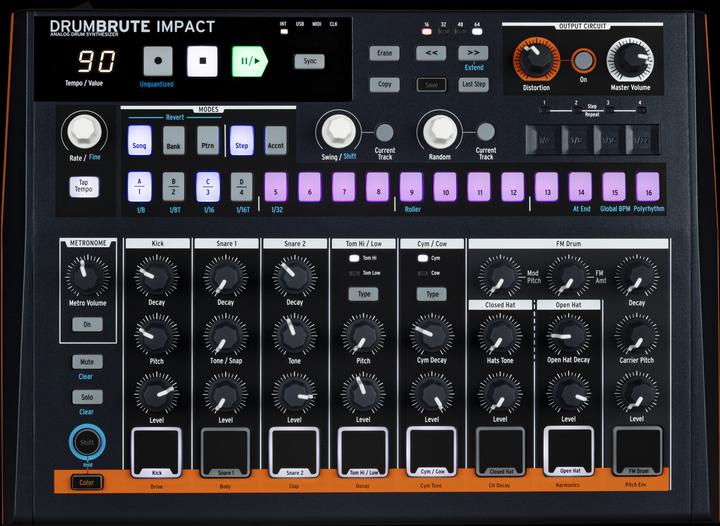The image size is (720, 526).
Task: Click the Save button
Action: (431, 84)
